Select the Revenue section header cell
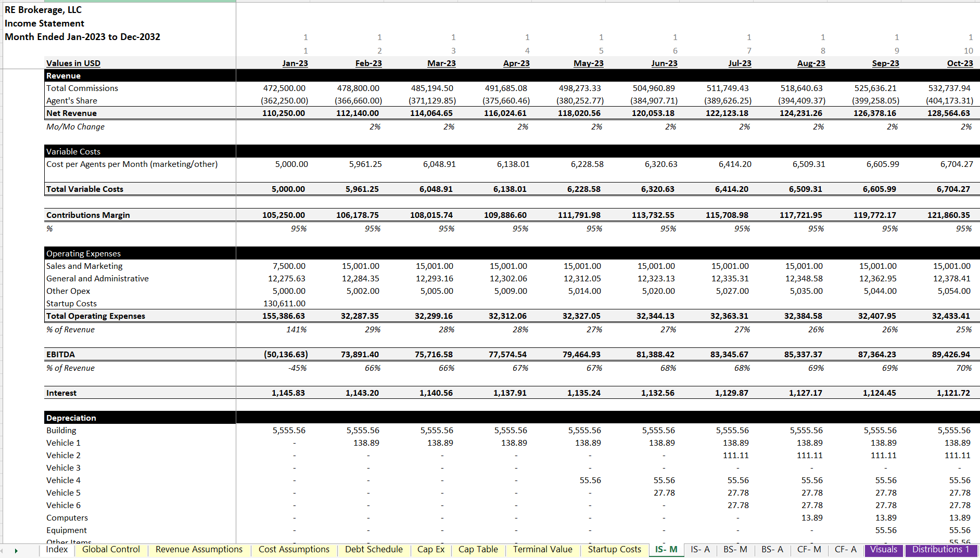Image resolution: width=980 pixels, height=558 pixels. click(140, 75)
